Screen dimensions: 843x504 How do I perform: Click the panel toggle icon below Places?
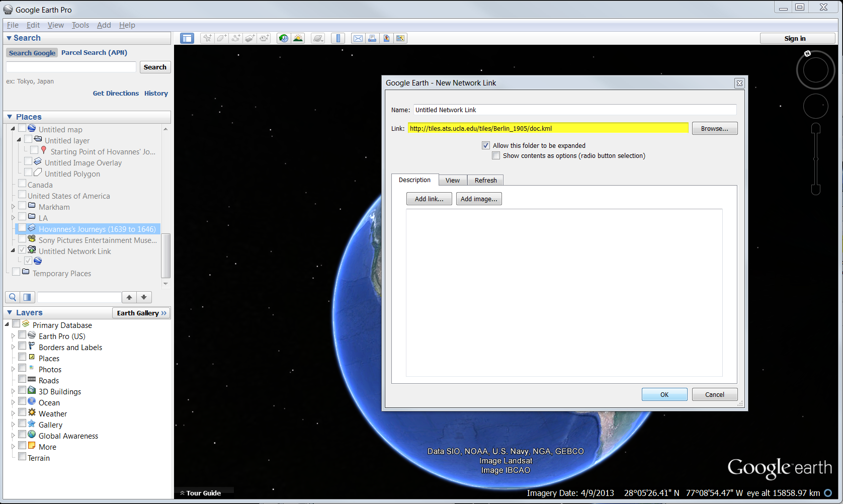tap(27, 297)
